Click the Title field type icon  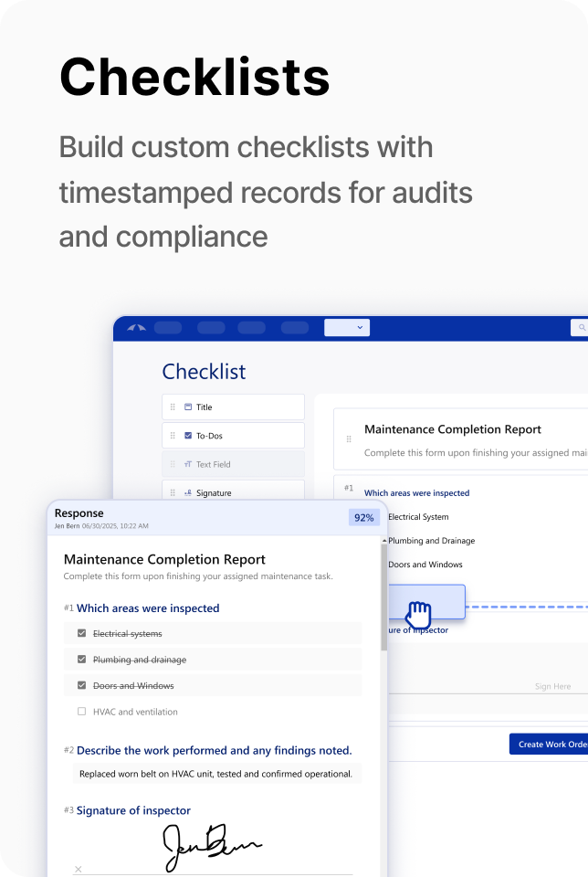188,407
